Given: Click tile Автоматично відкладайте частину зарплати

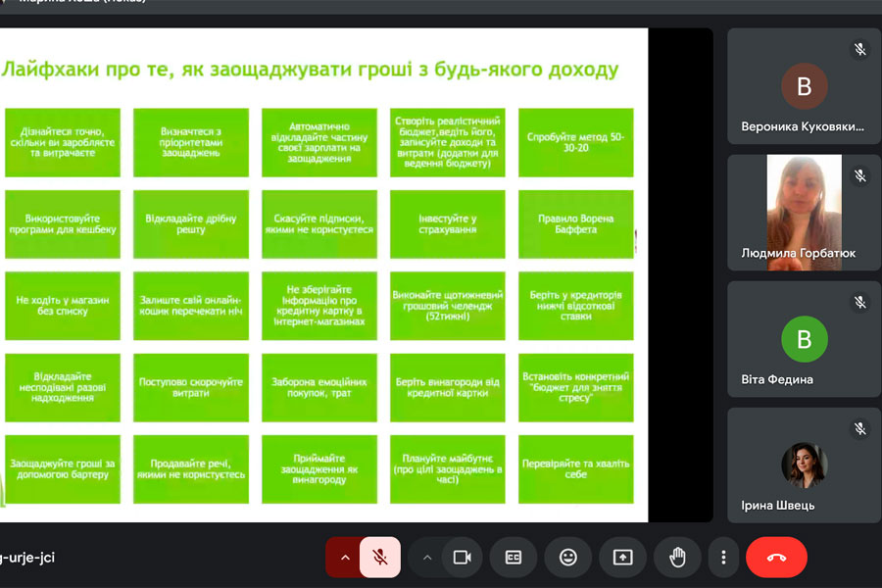Looking at the screenshot, I should pos(318,142).
